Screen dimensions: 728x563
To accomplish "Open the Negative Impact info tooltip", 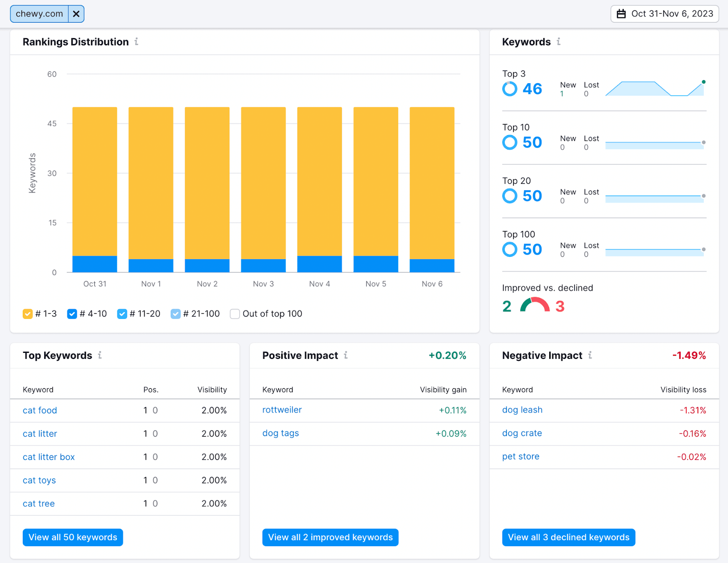I will click(590, 356).
